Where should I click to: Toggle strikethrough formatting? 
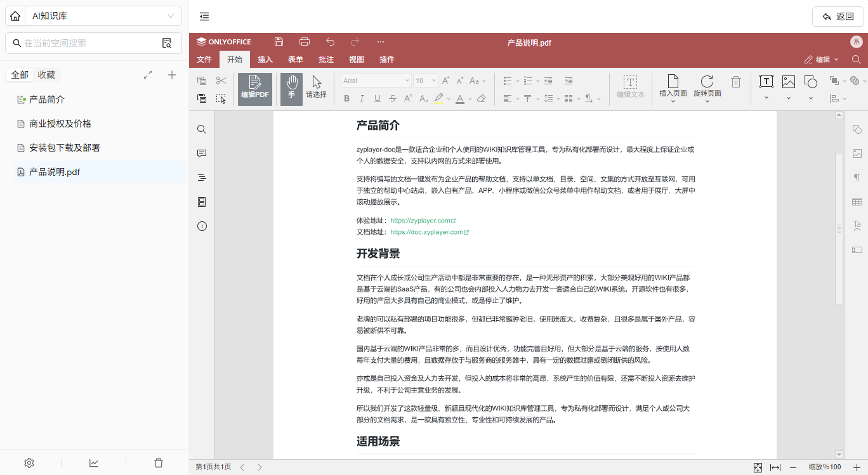tap(393, 98)
